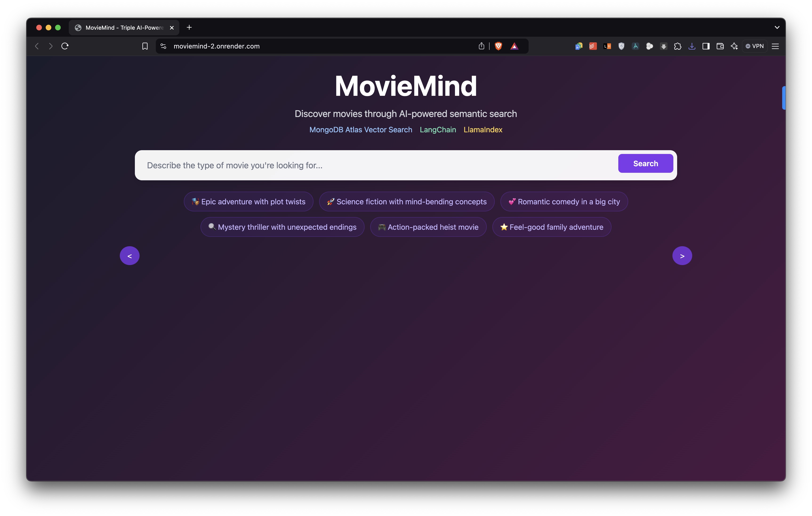Click the Leo AI sparkle icon
Screen dimensions: 812x516
click(x=734, y=46)
